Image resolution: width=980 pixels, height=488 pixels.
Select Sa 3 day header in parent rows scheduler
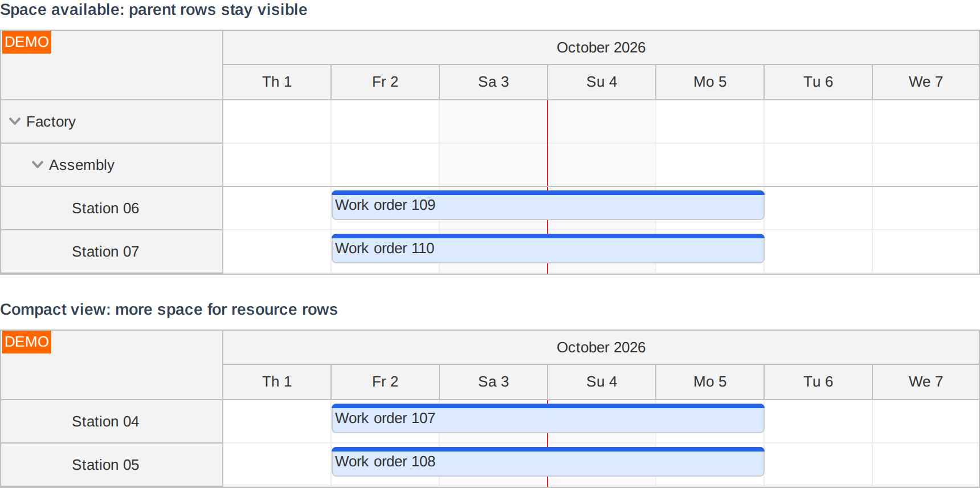493,82
